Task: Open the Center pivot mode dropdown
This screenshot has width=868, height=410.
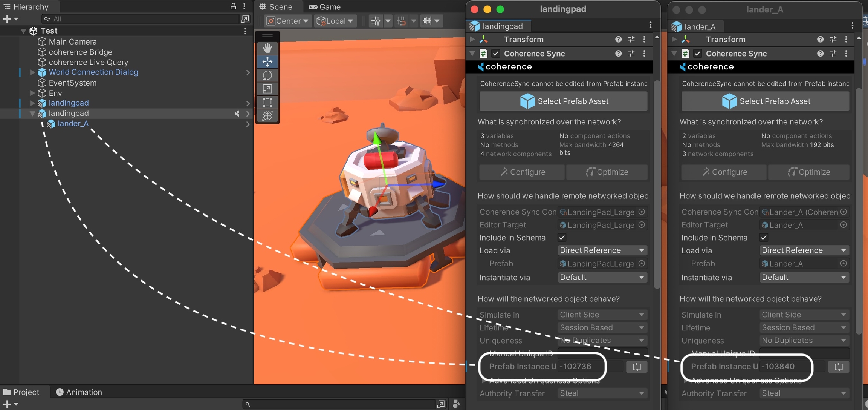Action: pyautogui.click(x=287, y=21)
